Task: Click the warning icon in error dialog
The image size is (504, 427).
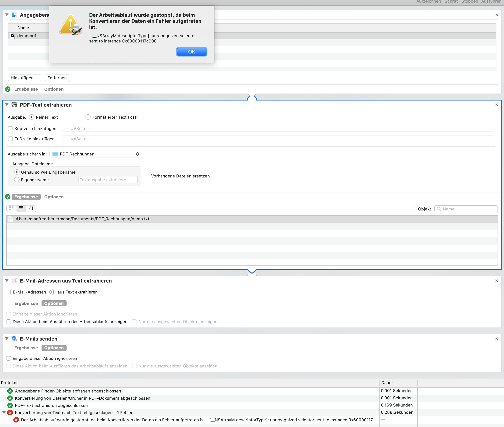Action: tap(71, 24)
